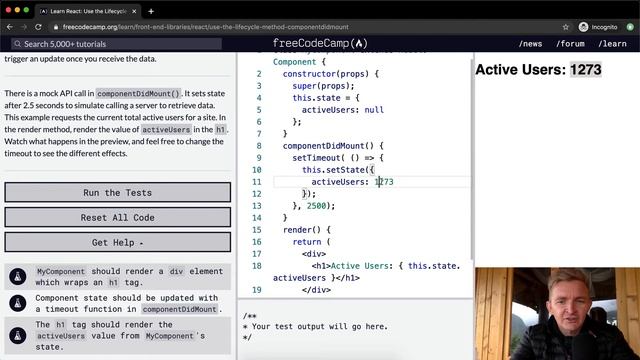This screenshot has width=640, height=360.
Task: Click the flask icon beside Component state test
Action: coord(18,303)
